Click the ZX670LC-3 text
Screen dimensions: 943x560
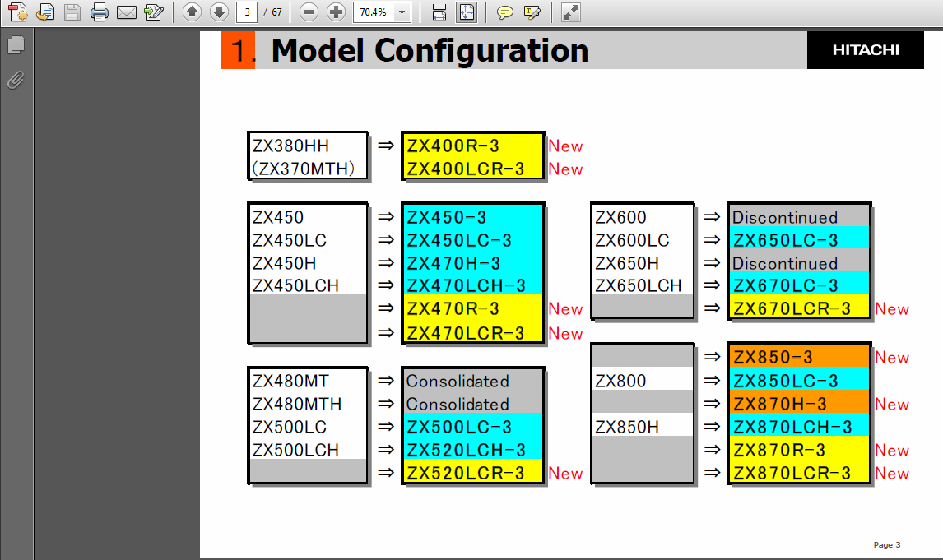point(786,285)
